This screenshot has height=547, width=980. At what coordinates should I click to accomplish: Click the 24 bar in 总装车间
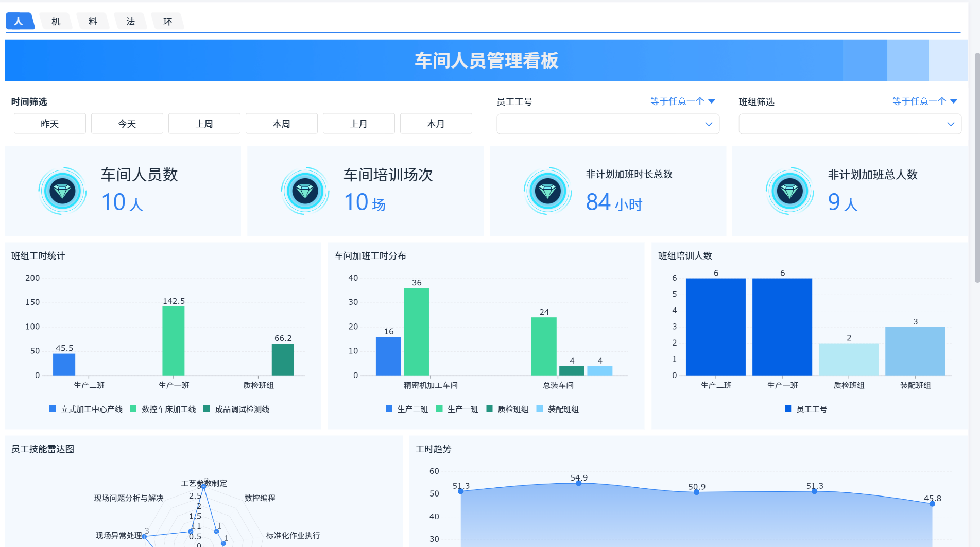(544, 347)
